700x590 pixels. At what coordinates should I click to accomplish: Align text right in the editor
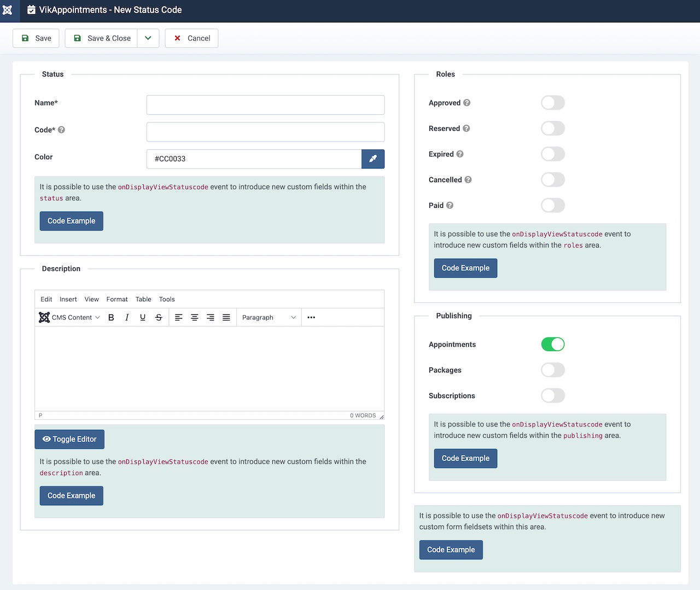click(210, 317)
